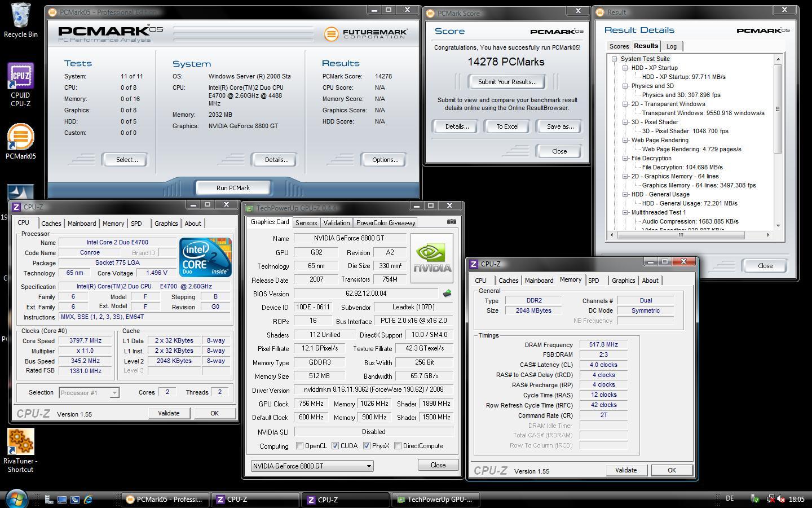Click Close button in GPU-Z window
This screenshot has width=812, height=508.
click(438, 465)
